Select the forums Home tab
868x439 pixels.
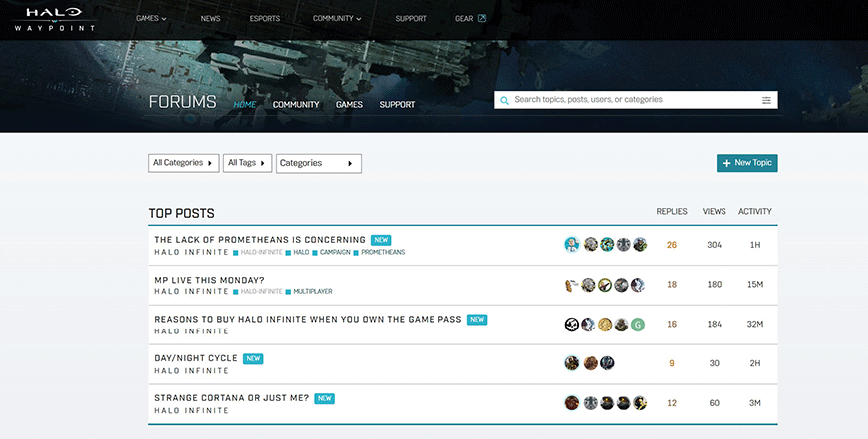tap(245, 104)
